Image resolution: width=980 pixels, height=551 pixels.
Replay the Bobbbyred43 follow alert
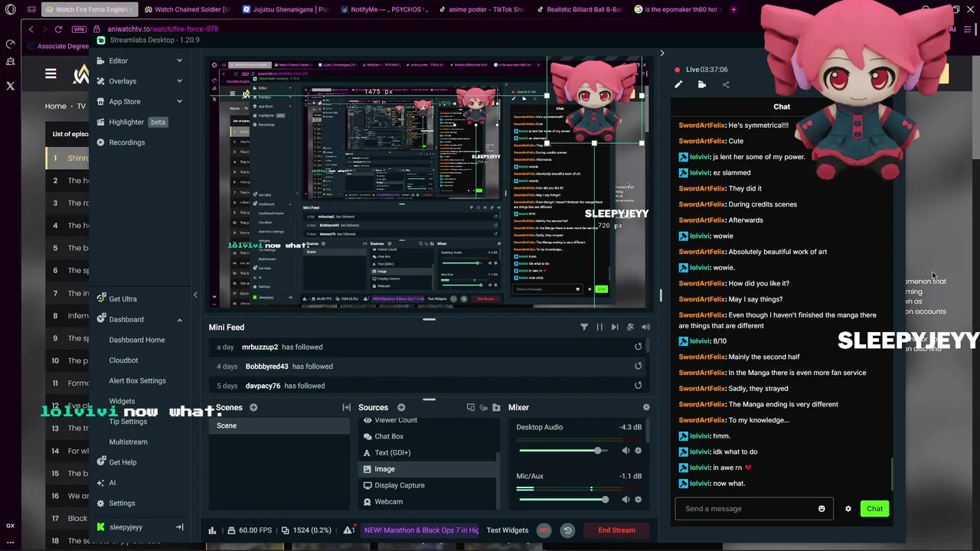pos(638,367)
